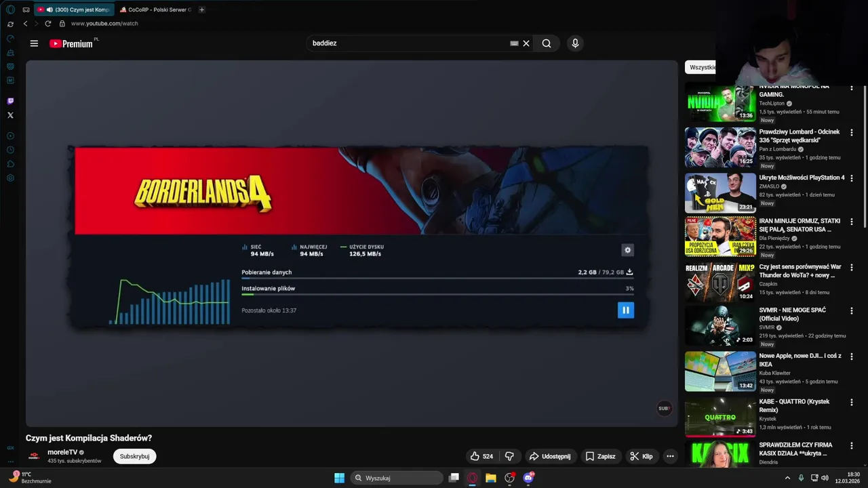Screen dimensions: 868x488
Task: Open X (Twitter) from the browser sidebar
Action: tap(10, 115)
